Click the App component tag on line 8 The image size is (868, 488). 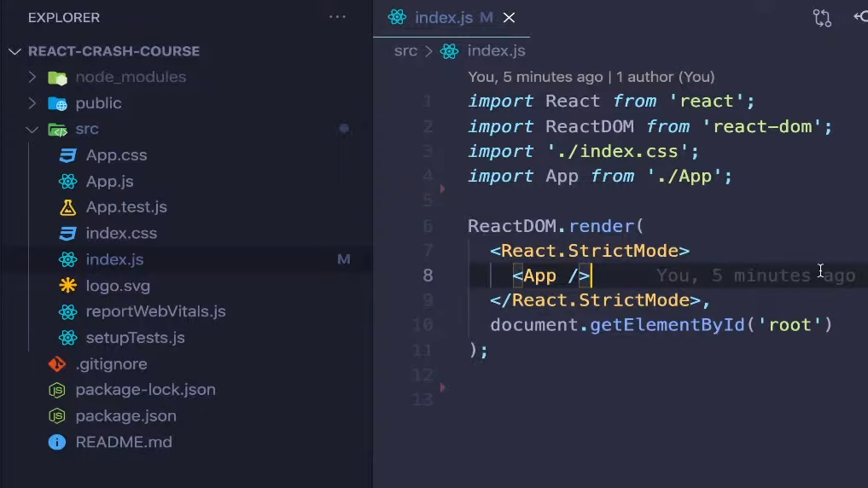coord(551,276)
